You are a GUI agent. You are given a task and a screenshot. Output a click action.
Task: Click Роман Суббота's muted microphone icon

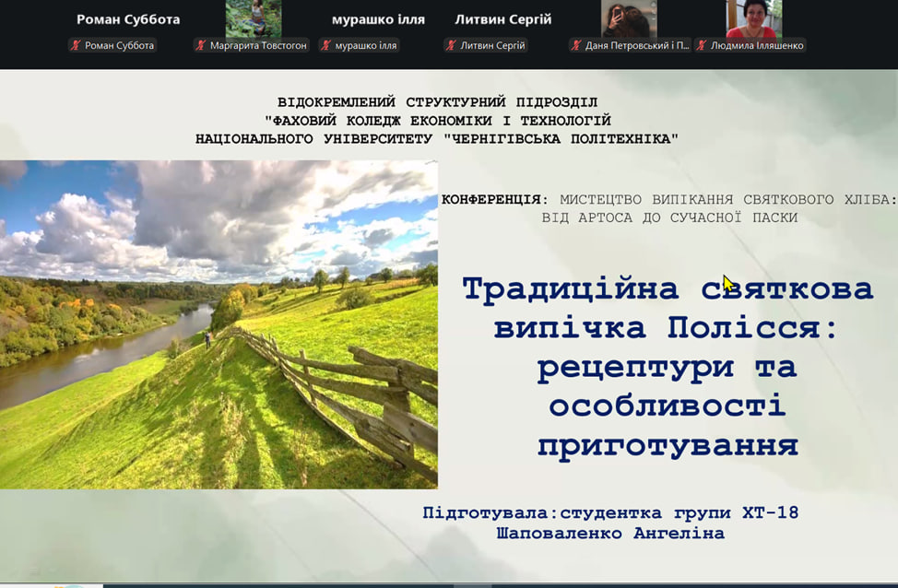[77, 45]
